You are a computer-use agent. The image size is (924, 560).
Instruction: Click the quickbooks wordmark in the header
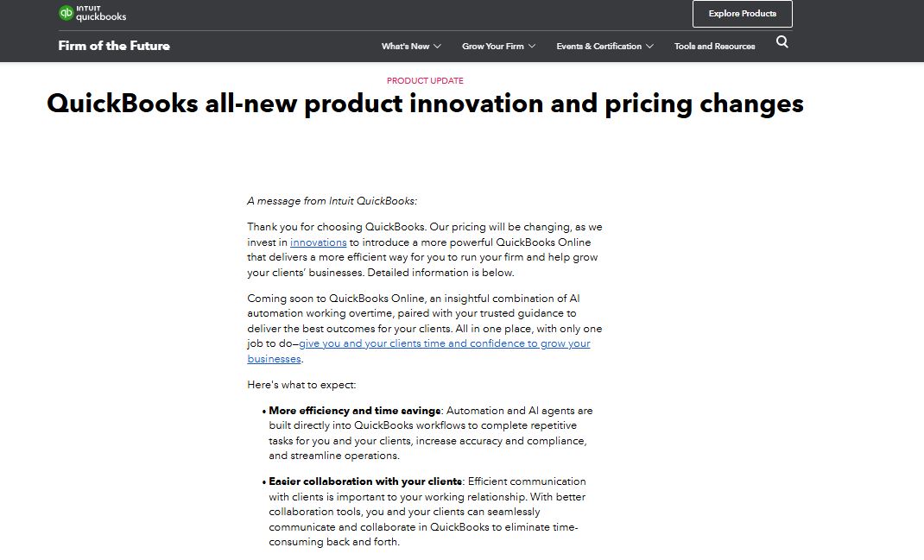coord(101,16)
